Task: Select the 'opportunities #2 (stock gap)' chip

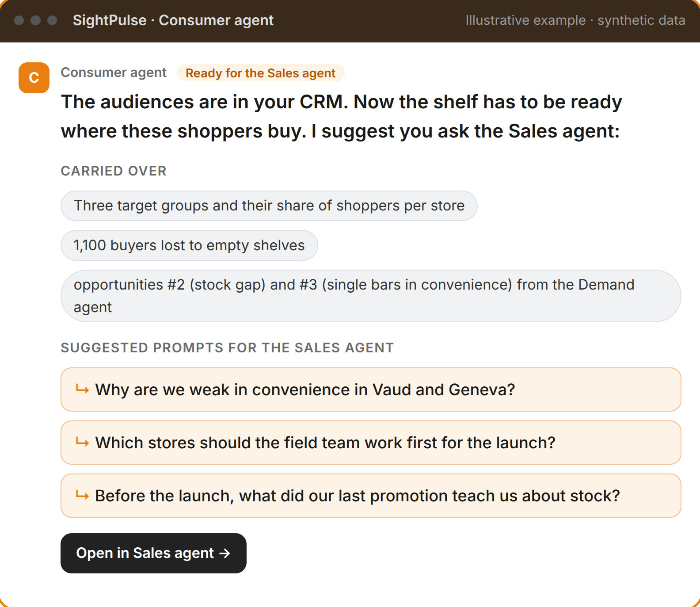Action: (x=371, y=296)
